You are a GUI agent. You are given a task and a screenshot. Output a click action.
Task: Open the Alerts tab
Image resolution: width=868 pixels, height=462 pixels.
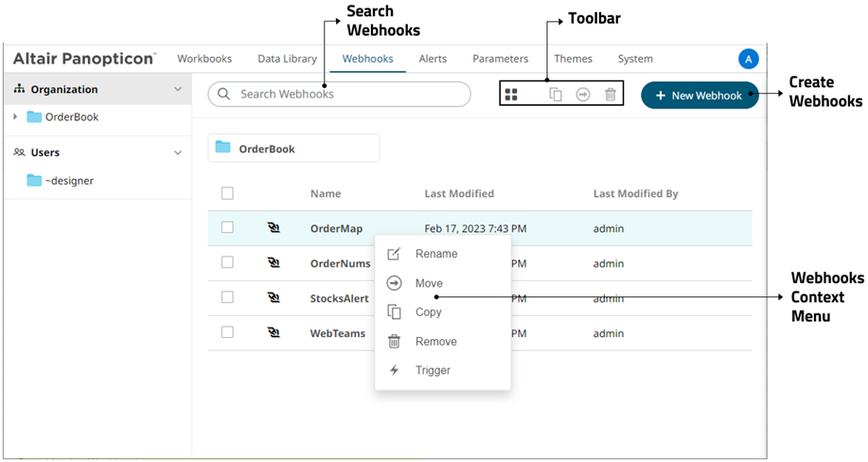(433, 59)
